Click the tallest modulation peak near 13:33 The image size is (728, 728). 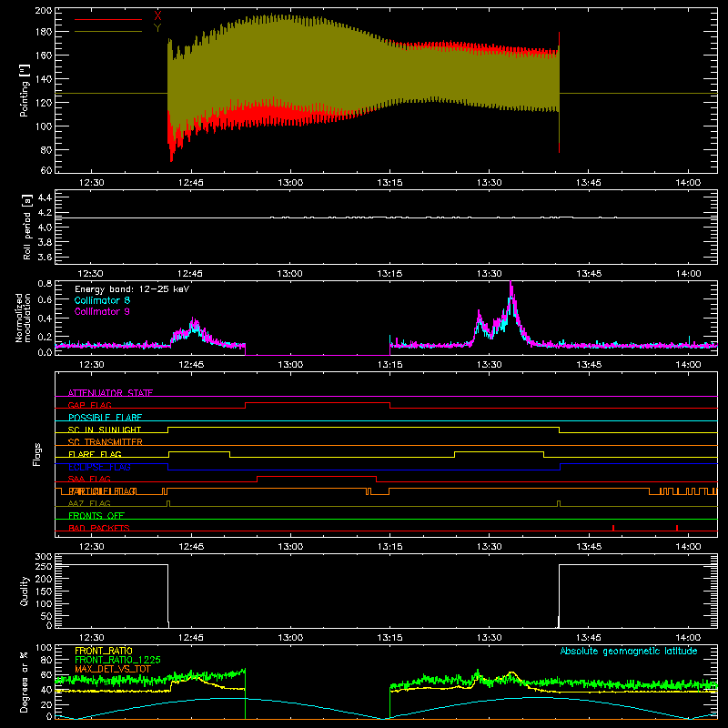[x=511, y=285]
